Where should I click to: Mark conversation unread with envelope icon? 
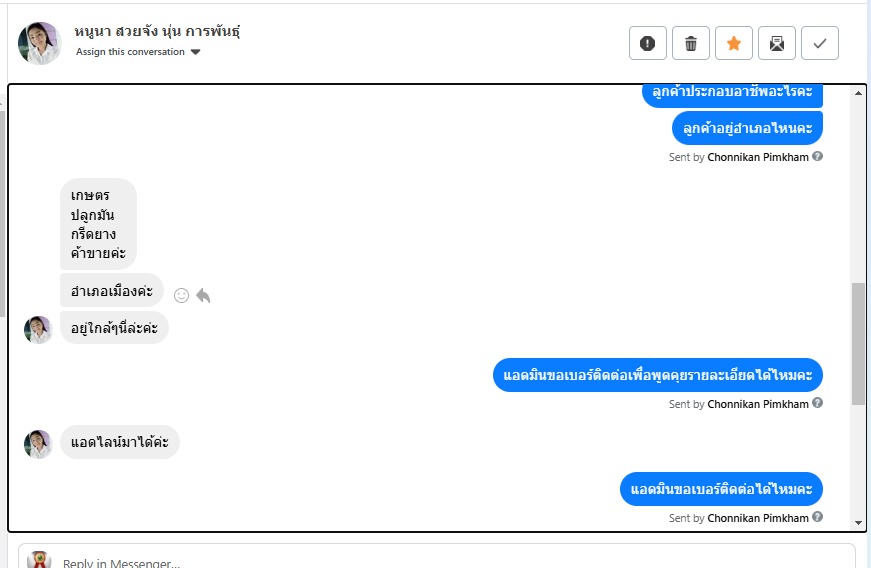[777, 43]
